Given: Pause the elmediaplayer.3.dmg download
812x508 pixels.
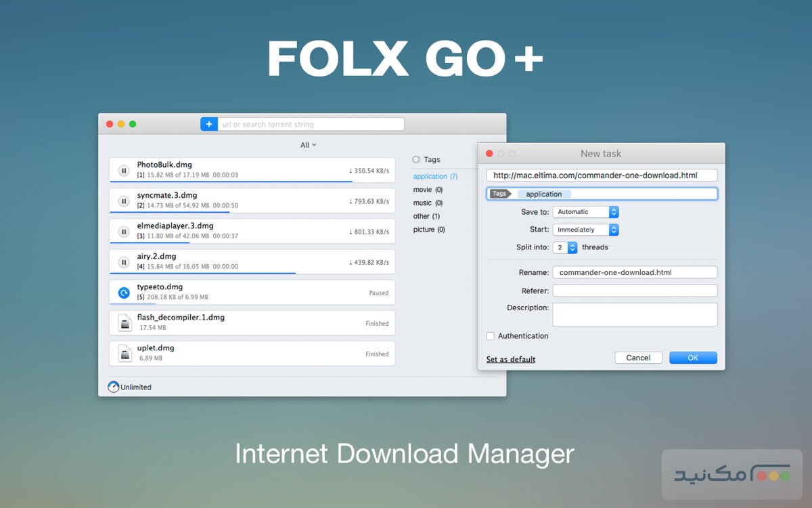Looking at the screenshot, I should click(124, 231).
